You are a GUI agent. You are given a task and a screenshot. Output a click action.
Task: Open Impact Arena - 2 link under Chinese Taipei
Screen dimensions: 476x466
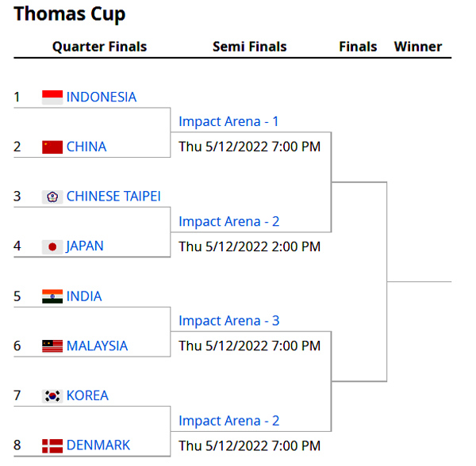[x=229, y=222]
